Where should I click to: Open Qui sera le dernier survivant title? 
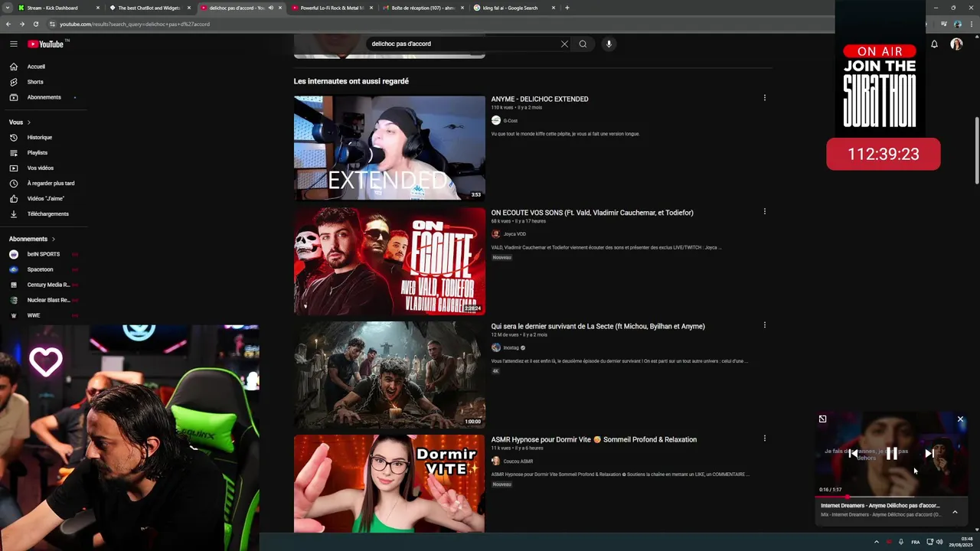(x=598, y=326)
